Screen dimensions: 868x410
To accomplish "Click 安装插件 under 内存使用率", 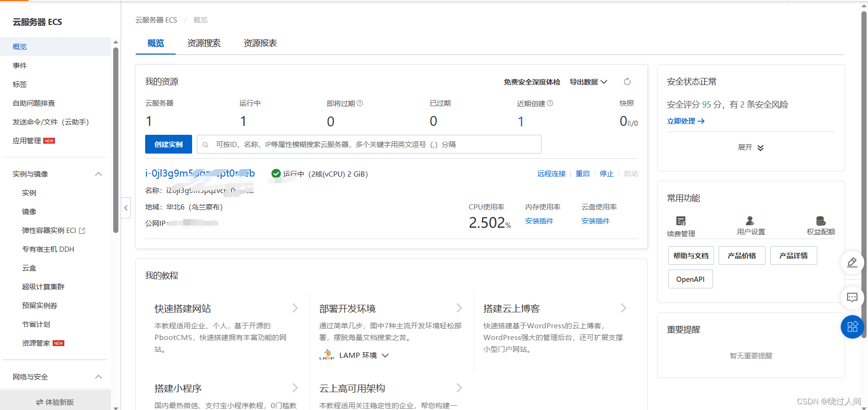I will 539,221.
